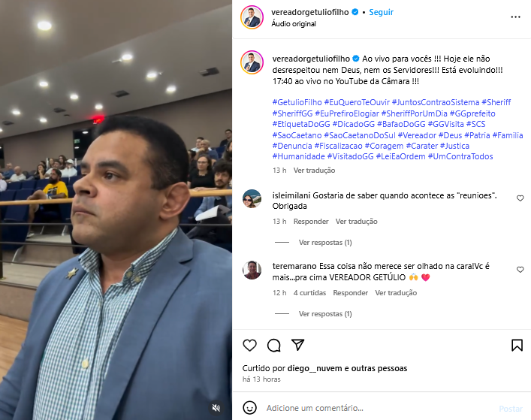
Task: Reply to teremarano's comment
Action: click(x=350, y=292)
